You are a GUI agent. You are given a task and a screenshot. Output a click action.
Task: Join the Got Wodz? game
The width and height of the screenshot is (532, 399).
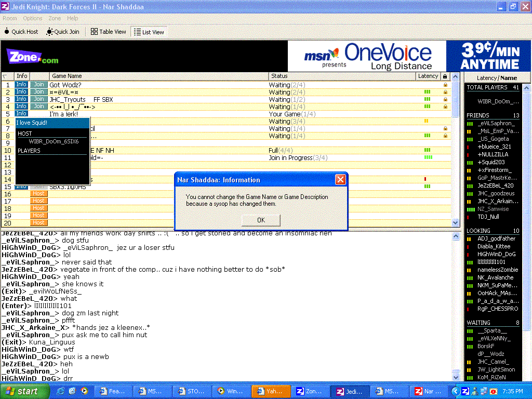click(38, 85)
